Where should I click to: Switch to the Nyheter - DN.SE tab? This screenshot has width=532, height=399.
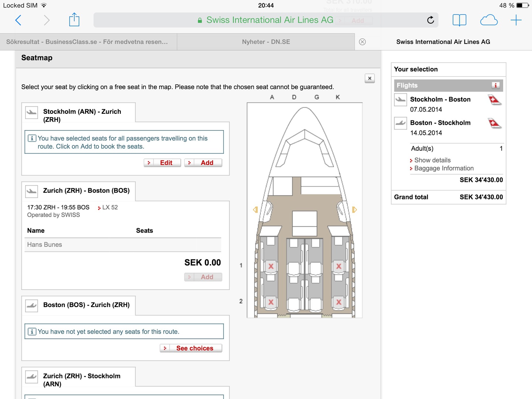[x=266, y=42]
